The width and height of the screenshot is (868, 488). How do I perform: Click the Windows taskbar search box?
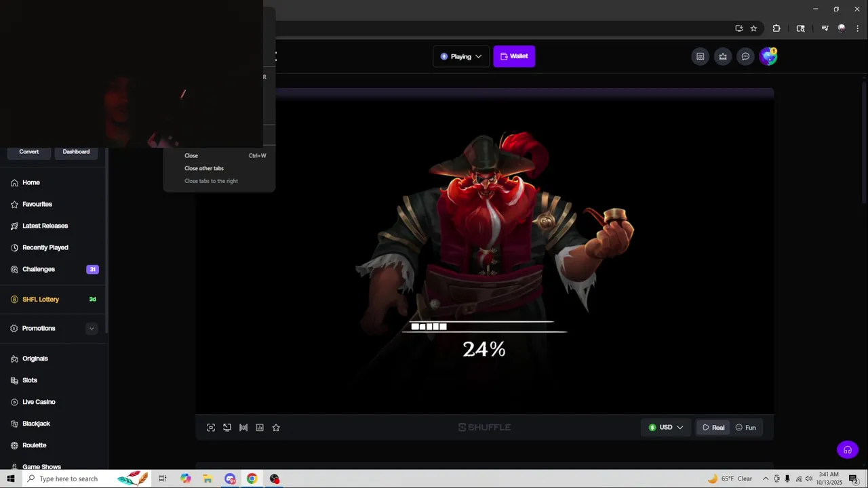coord(86,479)
